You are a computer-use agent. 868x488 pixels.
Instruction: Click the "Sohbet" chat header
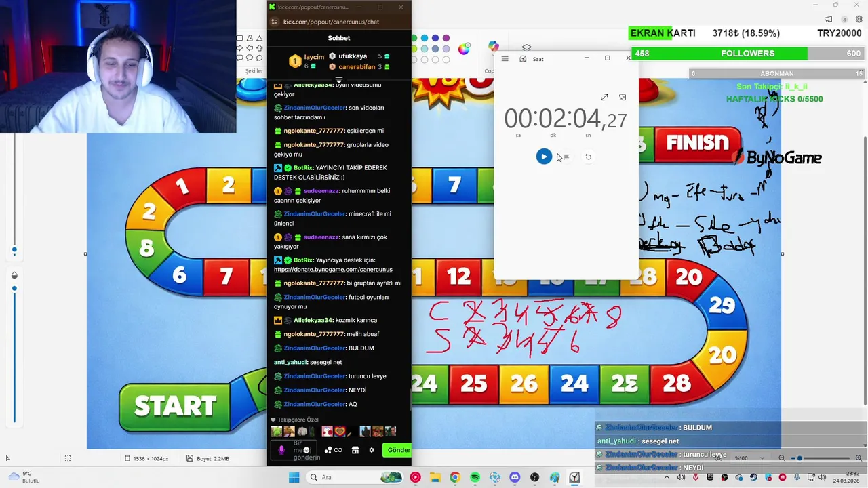click(x=339, y=39)
